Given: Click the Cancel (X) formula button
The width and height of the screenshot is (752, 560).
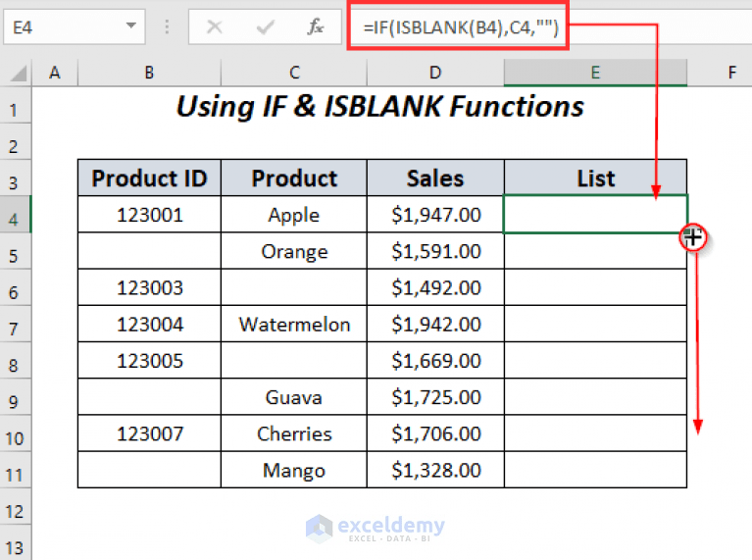Looking at the screenshot, I should [x=215, y=26].
